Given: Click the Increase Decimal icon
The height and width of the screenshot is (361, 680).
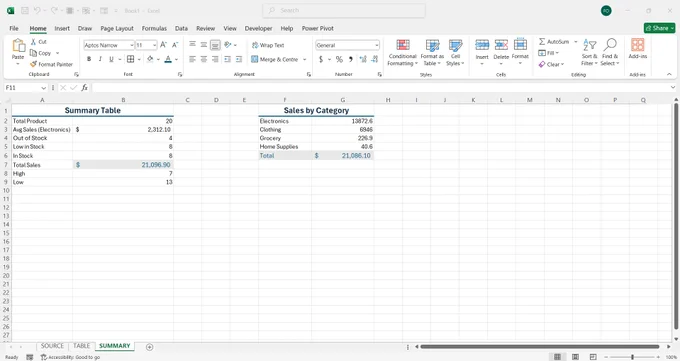Looking at the screenshot, I should click(363, 59).
